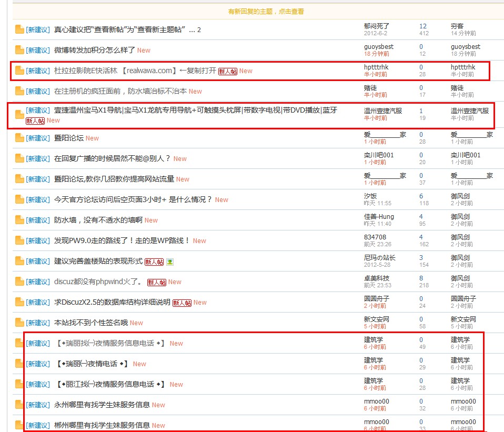Open author profile 新文安网 in author column
Viewport: 504px width, 432px height.
(376, 319)
